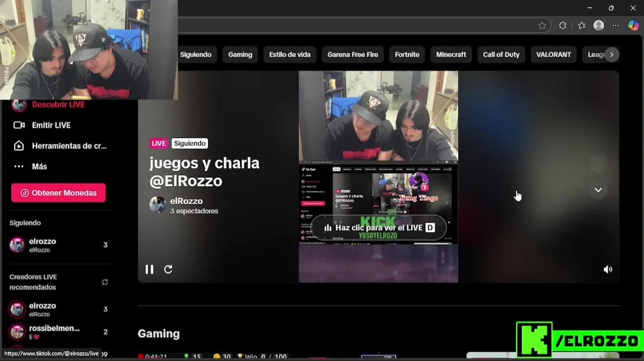Select the Gaming category chip
This screenshot has width=644, height=361.
point(240,55)
